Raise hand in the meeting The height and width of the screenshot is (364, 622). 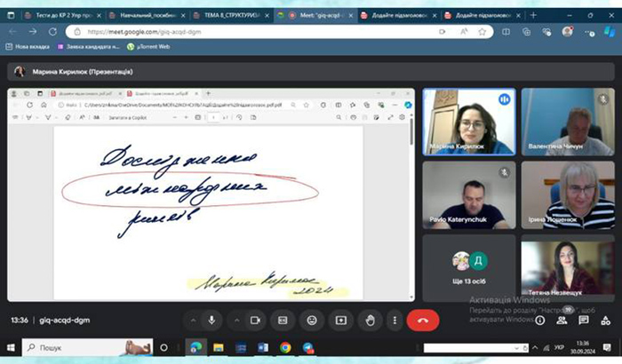pyautogui.click(x=371, y=320)
